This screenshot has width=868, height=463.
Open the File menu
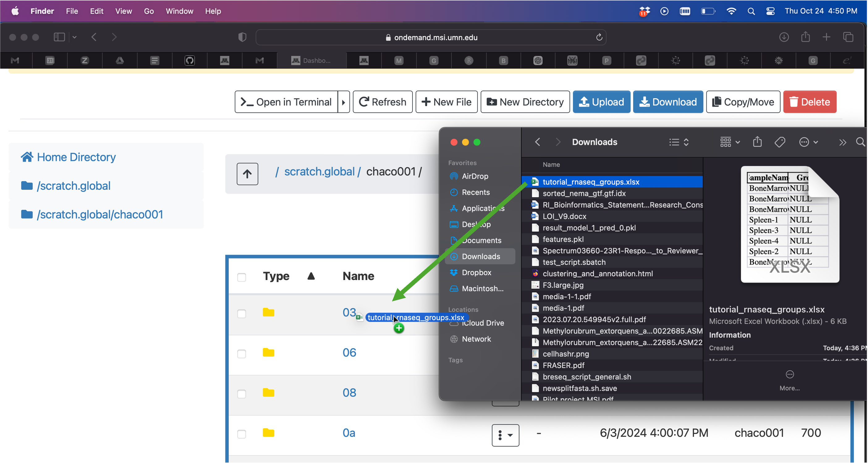[72, 11]
